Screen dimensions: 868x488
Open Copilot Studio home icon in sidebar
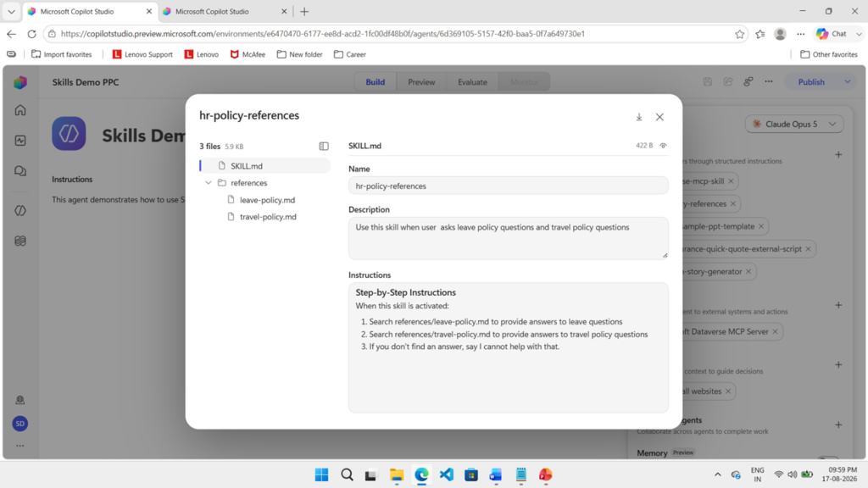(20, 110)
